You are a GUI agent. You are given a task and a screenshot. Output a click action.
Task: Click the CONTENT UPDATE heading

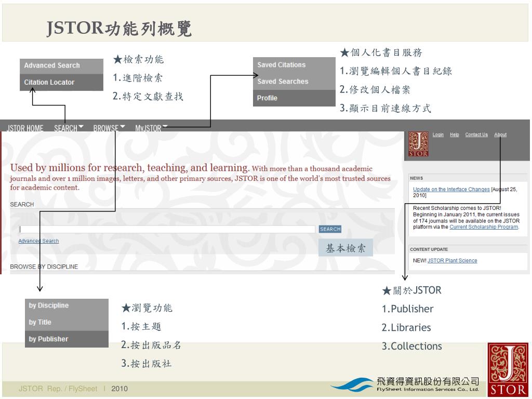[x=429, y=249]
